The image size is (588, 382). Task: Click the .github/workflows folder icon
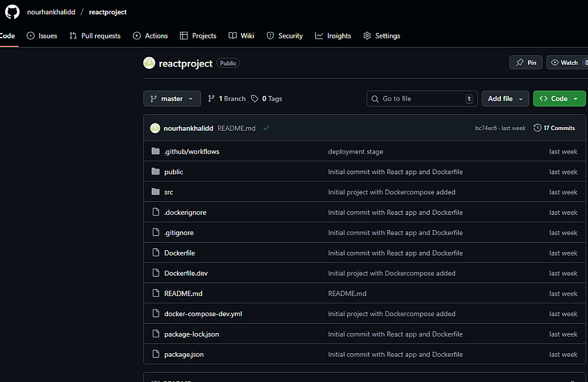pyautogui.click(x=155, y=151)
